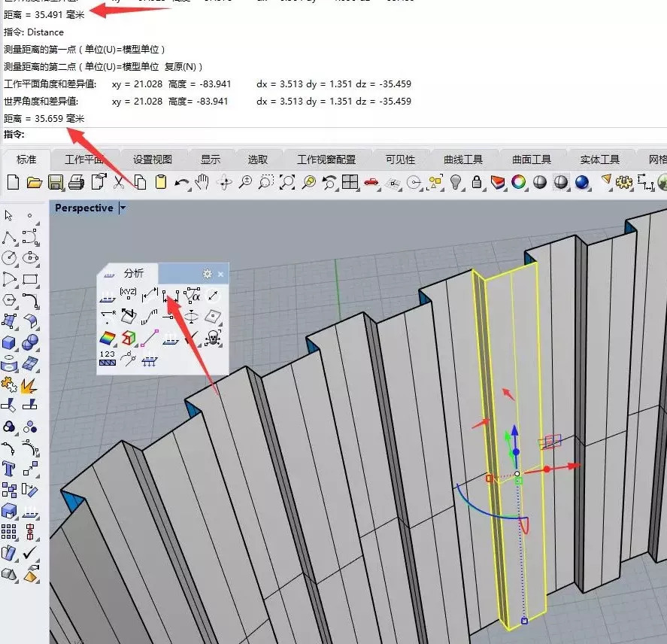Click the Explode tool icon
This screenshot has width=667, height=644.
[x=30, y=386]
